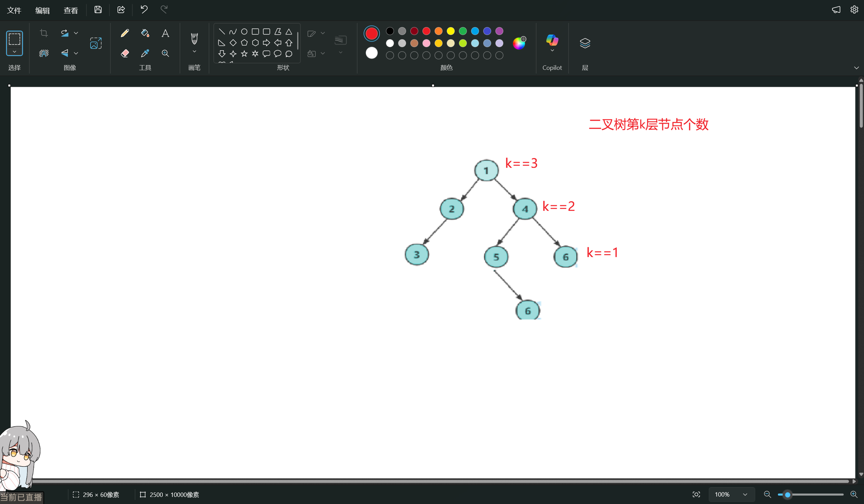Viewport: 864px width, 504px height.
Task: Toggle the rectangular selection tool
Action: [x=15, y=39]
